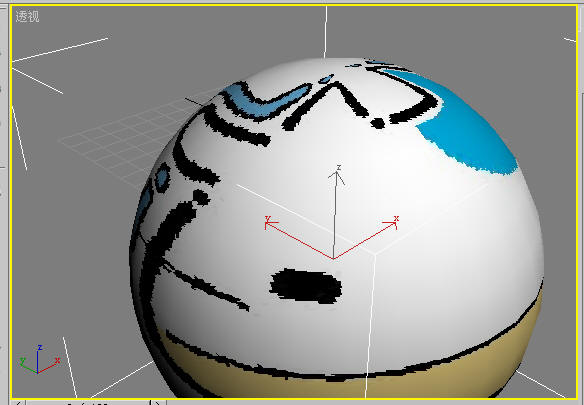This screenshot has height=405, width=584.
Task: Click the black dot on sphere's left side
Action: [x=201, y=197]
